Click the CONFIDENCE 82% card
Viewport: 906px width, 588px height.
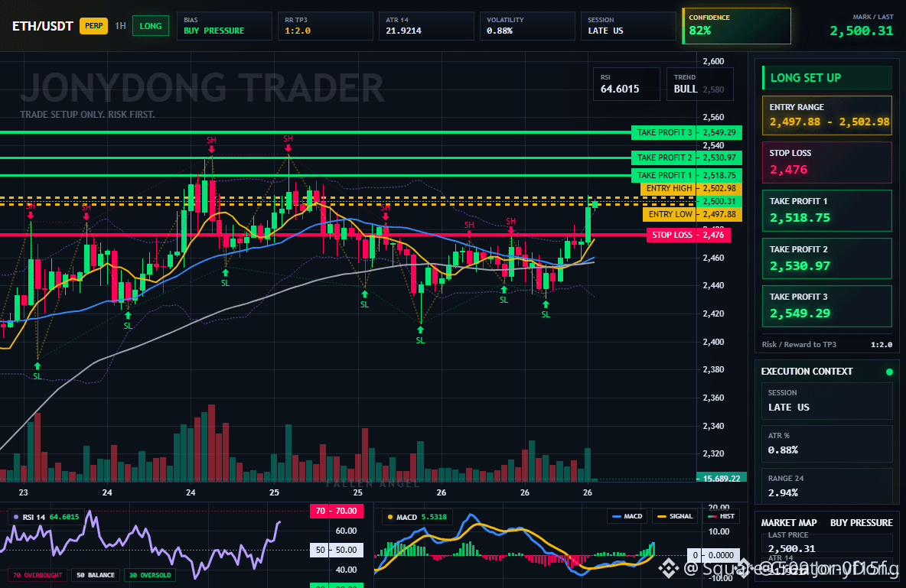pos(736,26)
